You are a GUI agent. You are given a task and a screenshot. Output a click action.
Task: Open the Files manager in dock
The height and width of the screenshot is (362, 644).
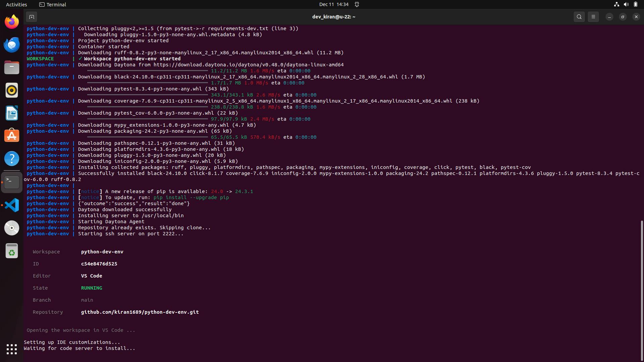click(12, 67)
